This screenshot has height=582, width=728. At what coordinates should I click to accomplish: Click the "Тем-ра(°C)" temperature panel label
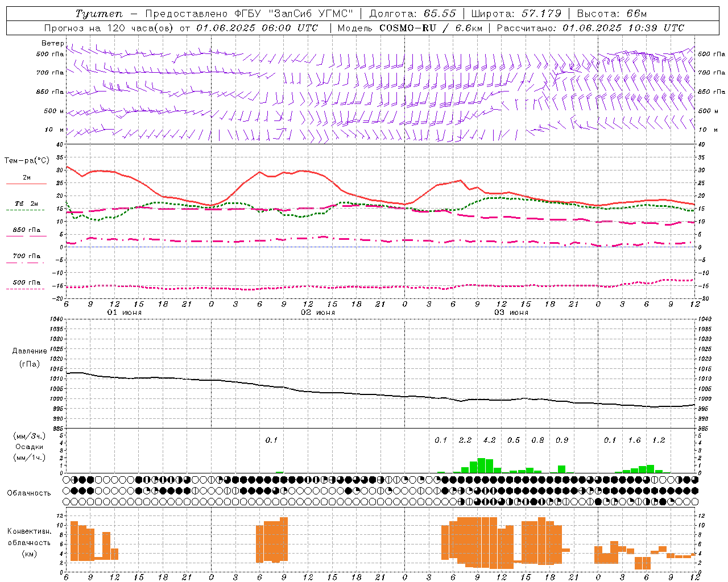(x=27, y=161)
